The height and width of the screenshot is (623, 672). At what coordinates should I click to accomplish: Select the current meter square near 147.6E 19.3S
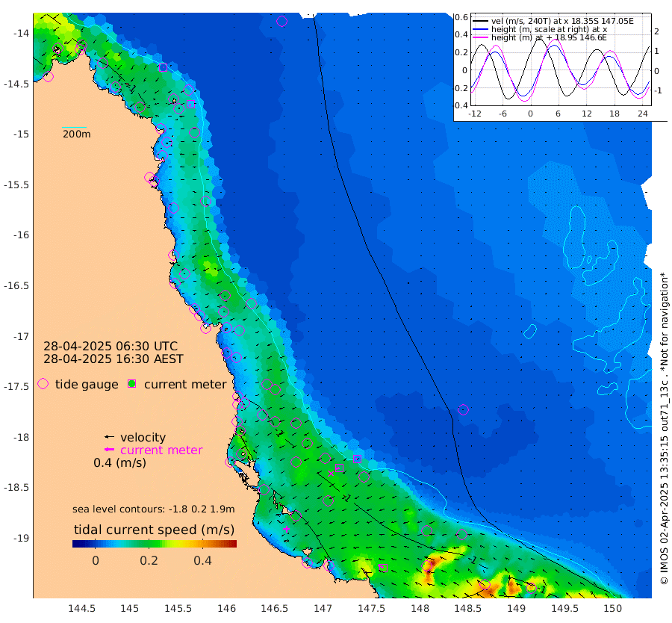coord(383,568)
